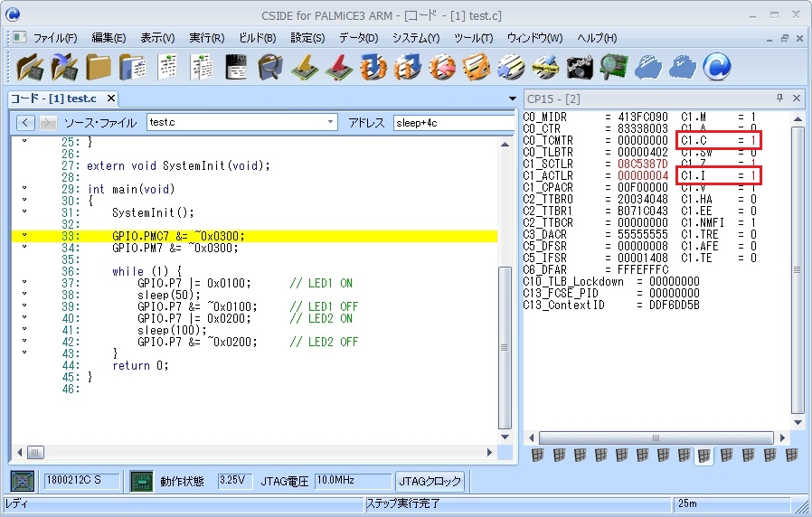This screenshot has height=517, width=812.
Task: Open the code window tab list dropdown arrow
Action: pos(512,99)
